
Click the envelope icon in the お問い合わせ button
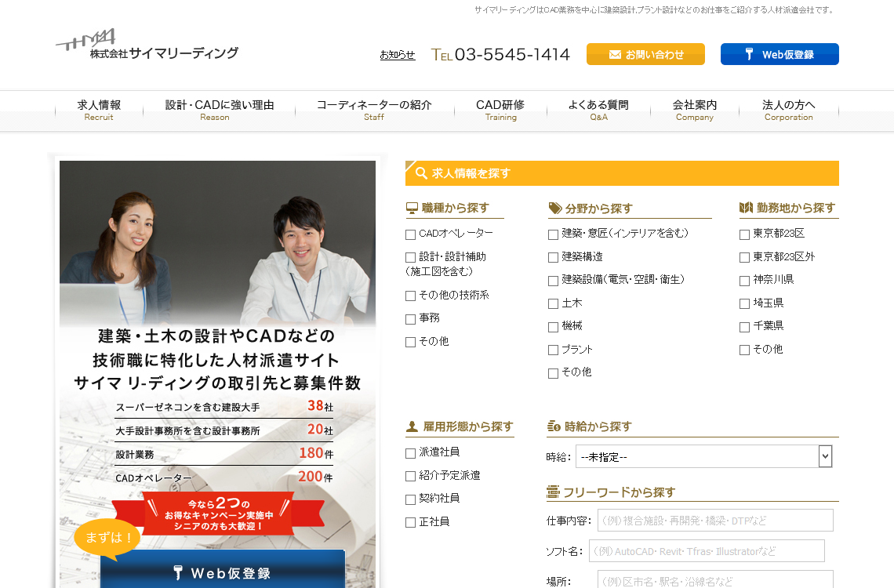coord(614,54)
